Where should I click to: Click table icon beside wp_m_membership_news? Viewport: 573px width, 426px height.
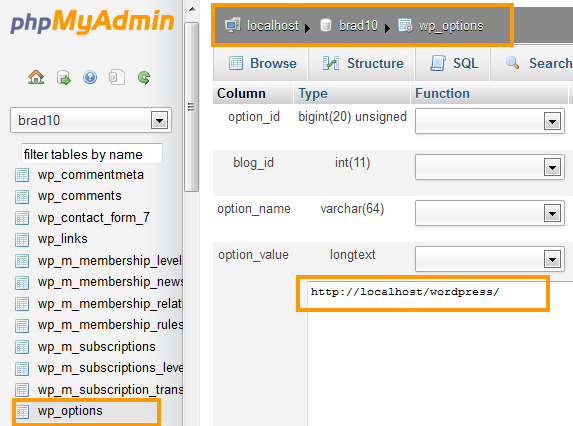click(22, 283)
